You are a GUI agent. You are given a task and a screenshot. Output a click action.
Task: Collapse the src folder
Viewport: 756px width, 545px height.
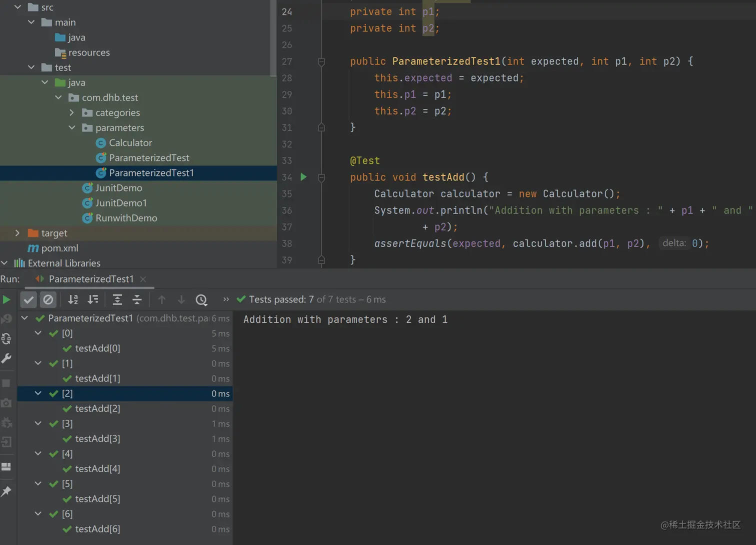[18, 7]
